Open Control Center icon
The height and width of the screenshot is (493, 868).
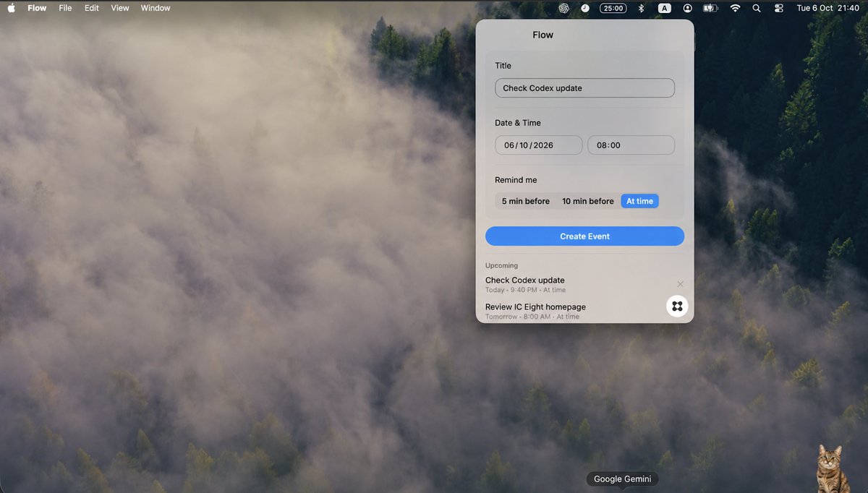coord(779,8)
